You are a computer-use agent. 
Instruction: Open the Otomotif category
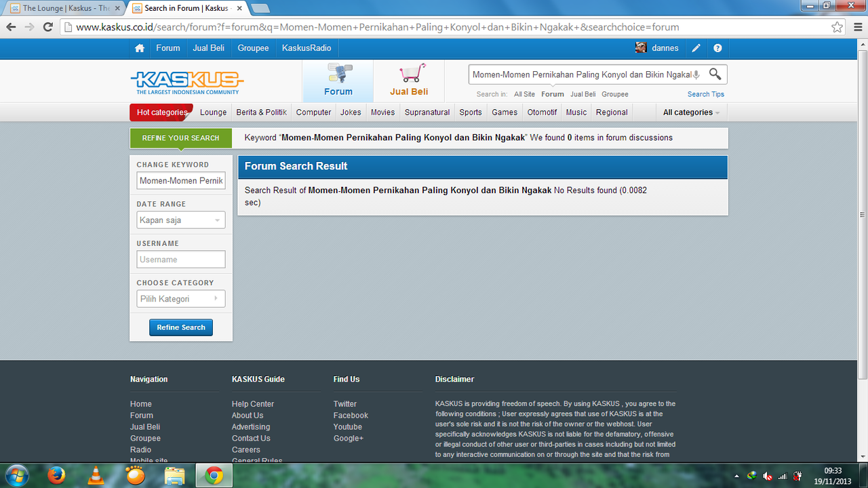542,113
